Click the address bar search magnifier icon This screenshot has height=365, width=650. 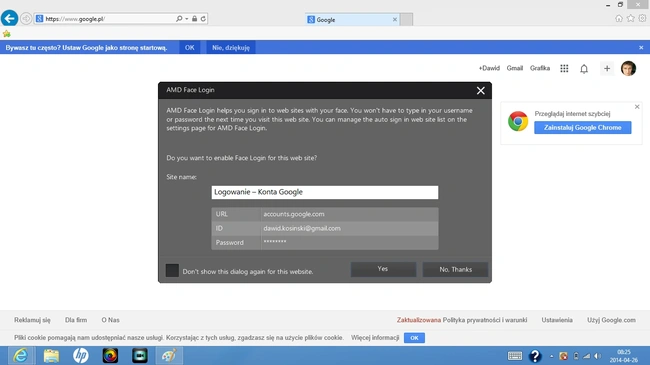179,19
